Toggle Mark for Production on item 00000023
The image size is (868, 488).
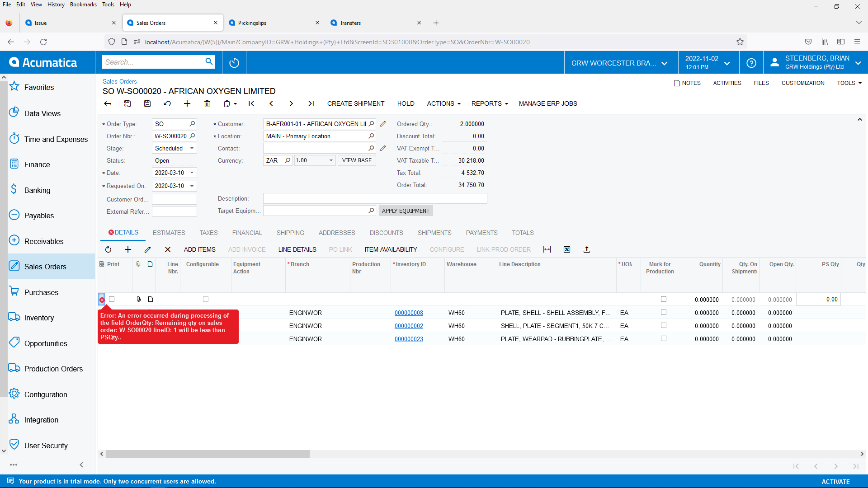point(664,338)
